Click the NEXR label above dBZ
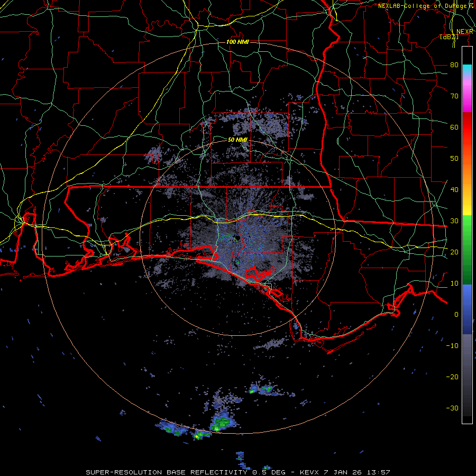 [x=465, y=32]
